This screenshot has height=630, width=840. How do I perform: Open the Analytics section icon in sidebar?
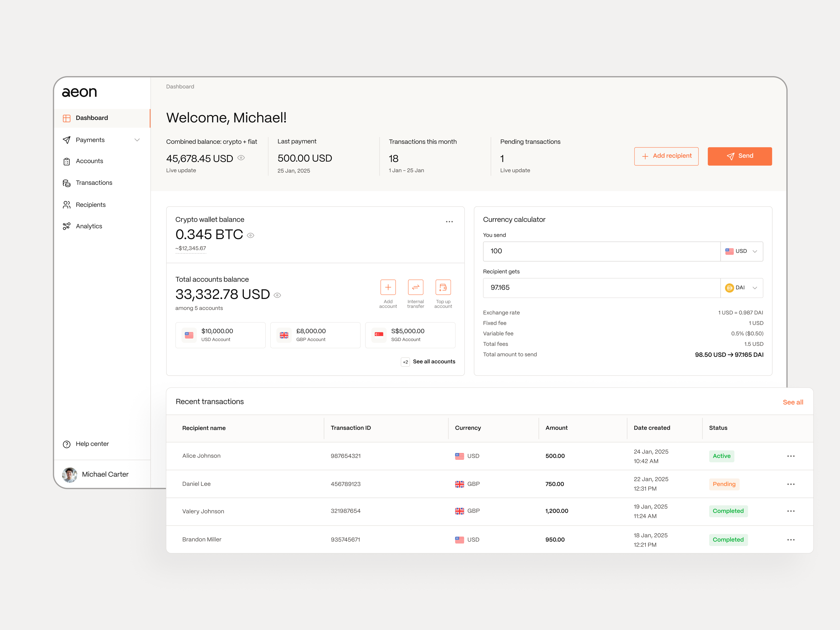coord(67,226)
